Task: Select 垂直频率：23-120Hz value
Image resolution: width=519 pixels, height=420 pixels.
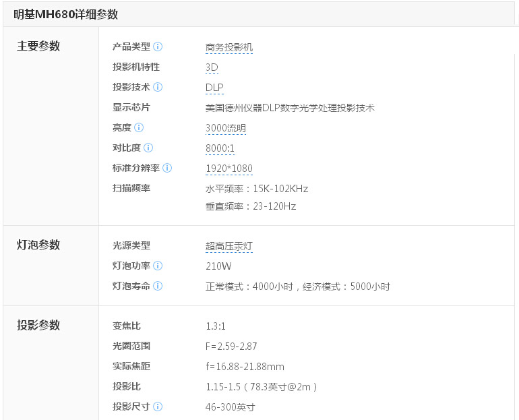Action: point(251,206)
